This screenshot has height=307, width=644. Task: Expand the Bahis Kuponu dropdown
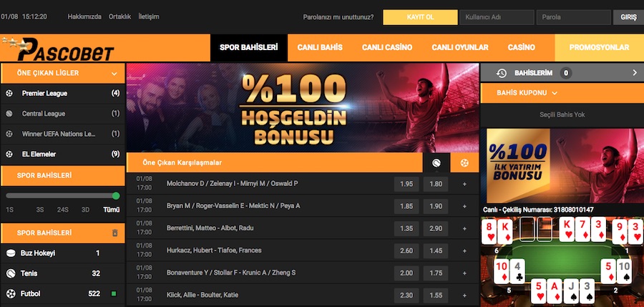click(555, 93)
